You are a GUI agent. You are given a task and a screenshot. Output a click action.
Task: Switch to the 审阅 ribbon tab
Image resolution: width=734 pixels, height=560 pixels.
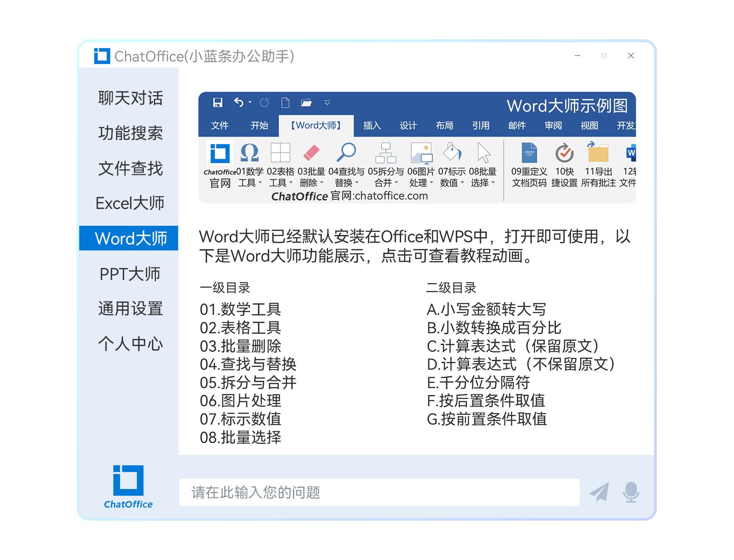point(553,125)
